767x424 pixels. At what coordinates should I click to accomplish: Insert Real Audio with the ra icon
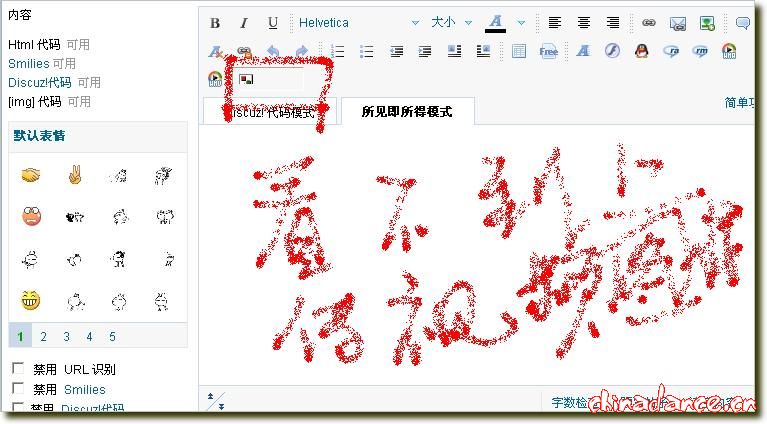[x=671, y=51]
